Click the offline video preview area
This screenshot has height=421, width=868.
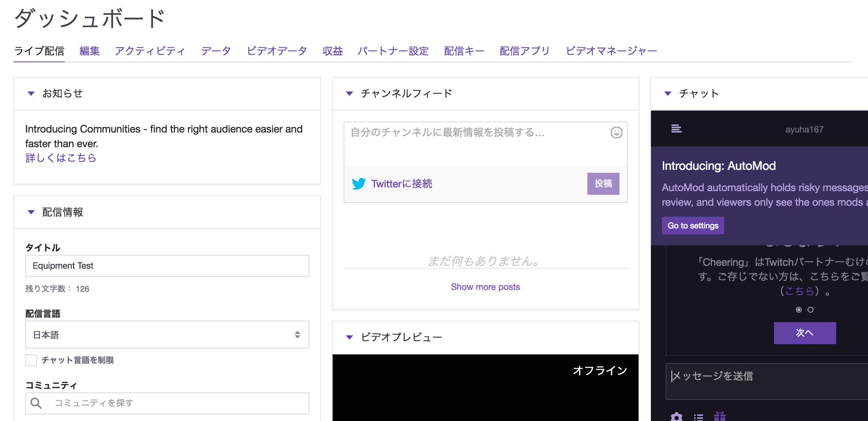pos(485,388)
